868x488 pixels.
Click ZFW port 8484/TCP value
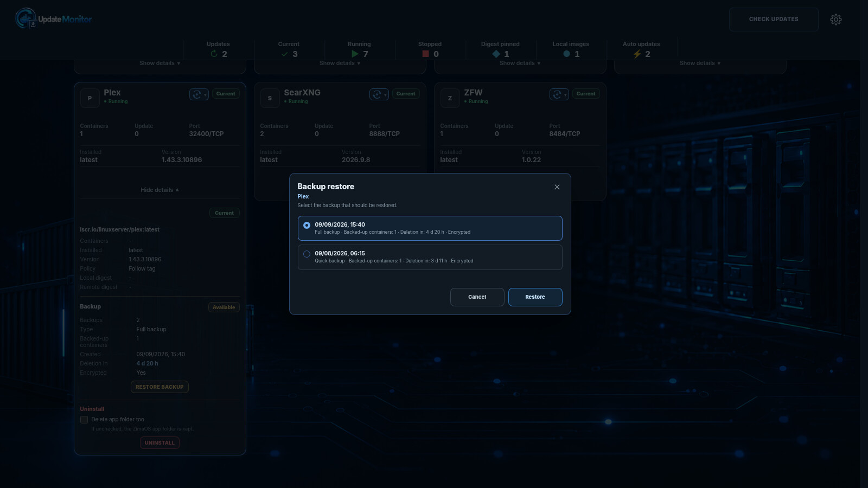pos(565,134)
